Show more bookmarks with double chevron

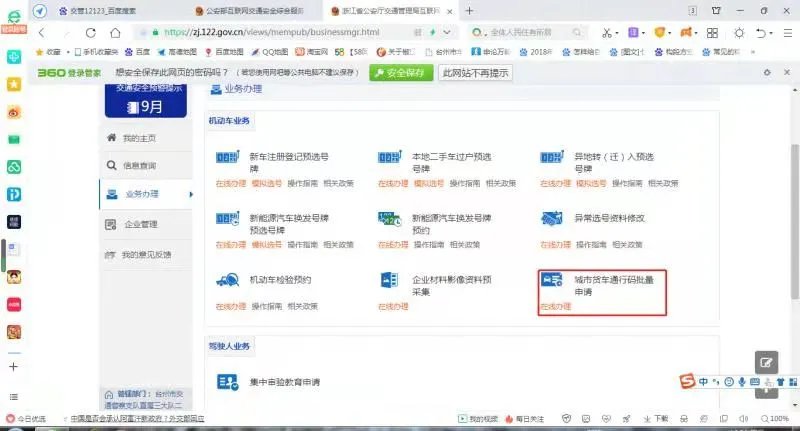[753, 52]
